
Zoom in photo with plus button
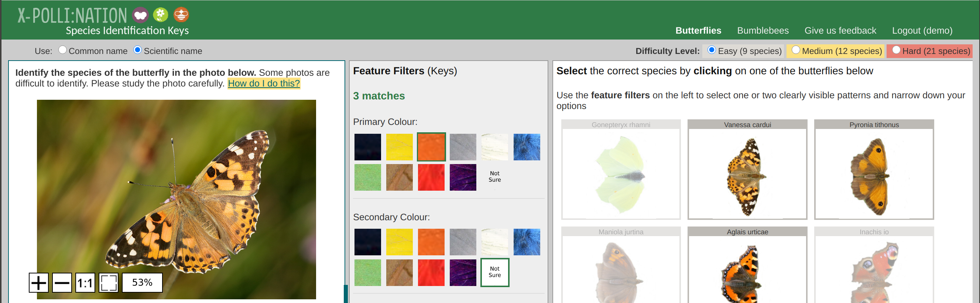(x=39, y=283)
